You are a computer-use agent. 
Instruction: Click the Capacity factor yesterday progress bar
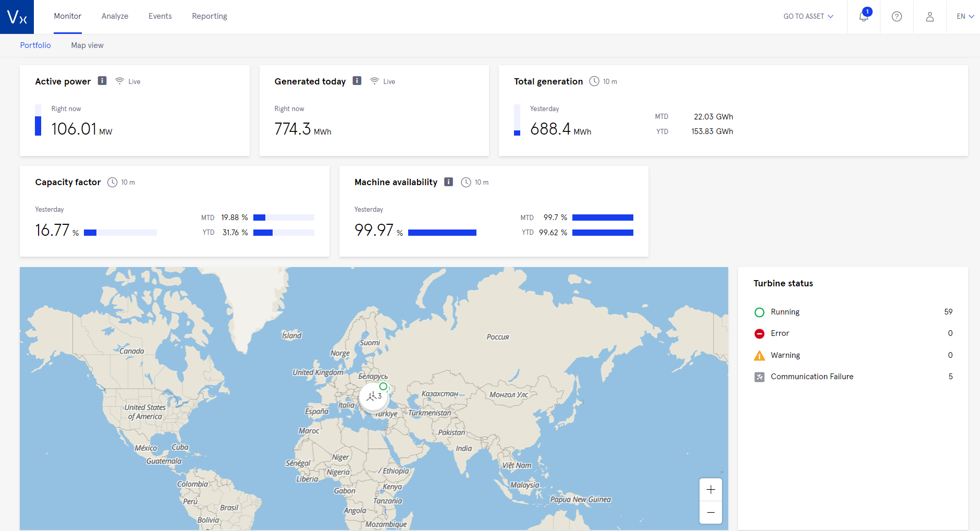click(120, 233)
